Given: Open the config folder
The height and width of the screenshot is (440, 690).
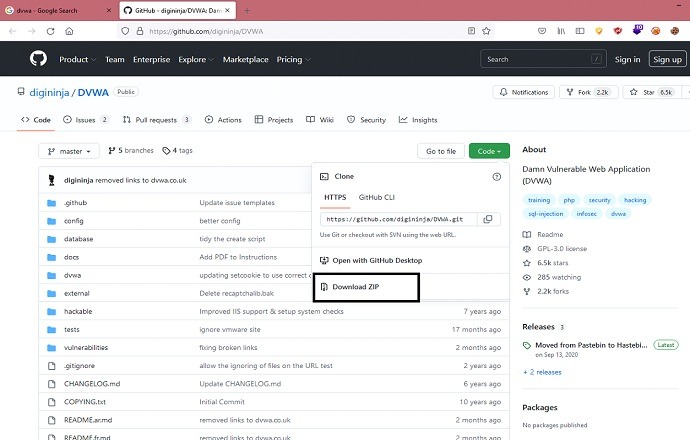Looking at the screenshot, I should [x=73, y=221].
